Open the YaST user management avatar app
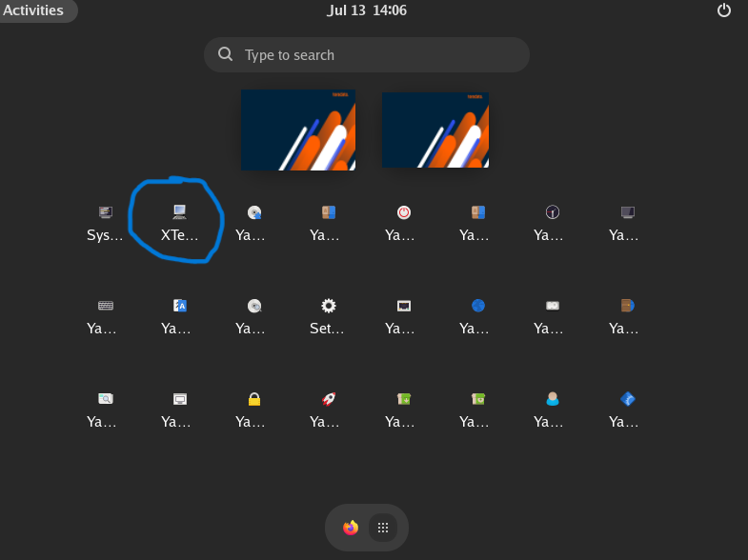This screenshot has height=560, width=748. [553, 410]
